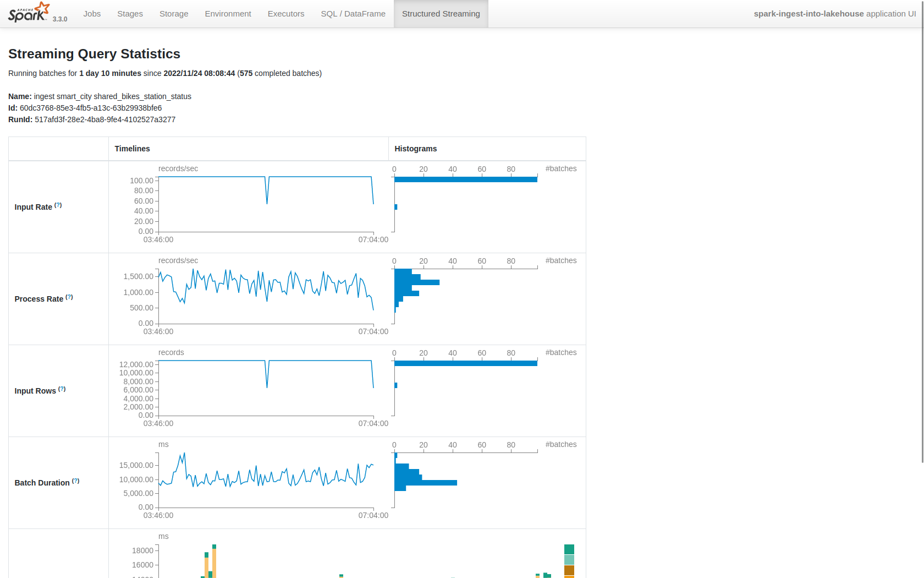The image size is (924, 578).
Task: Click the Process Rate help tooltip icon
Action: coord(69,297)
